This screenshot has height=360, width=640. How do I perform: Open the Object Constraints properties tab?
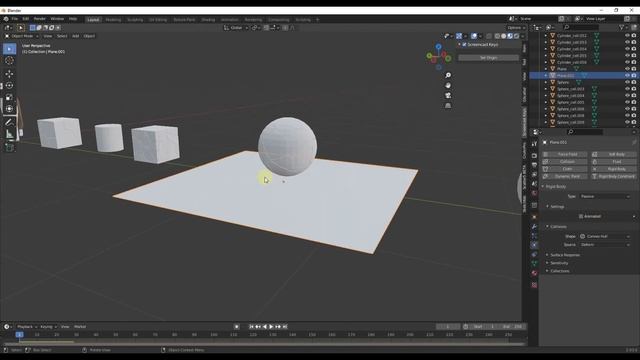534,254
